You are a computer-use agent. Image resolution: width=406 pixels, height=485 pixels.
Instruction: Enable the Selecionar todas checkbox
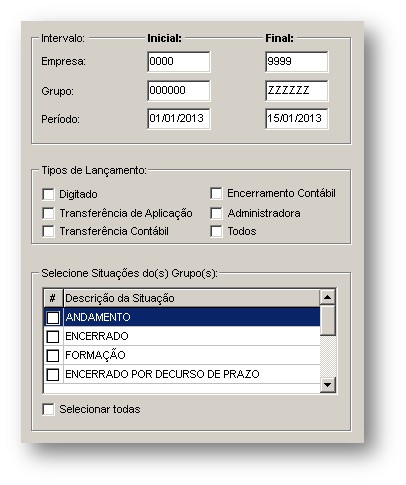[x=48, y=409]
